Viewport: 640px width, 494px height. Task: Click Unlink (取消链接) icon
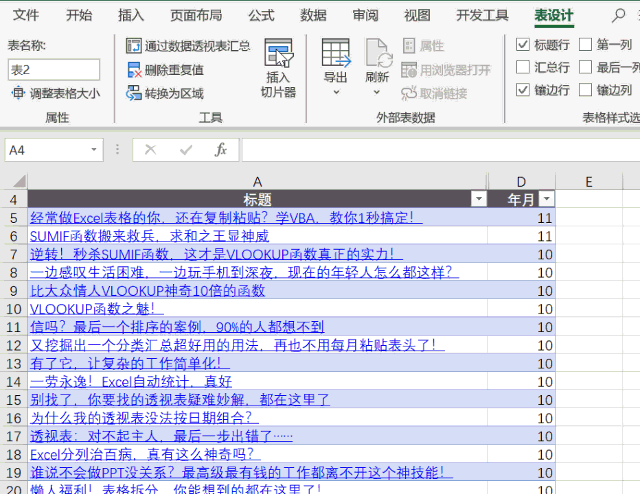pyautogui.click(x=409, y=93)
